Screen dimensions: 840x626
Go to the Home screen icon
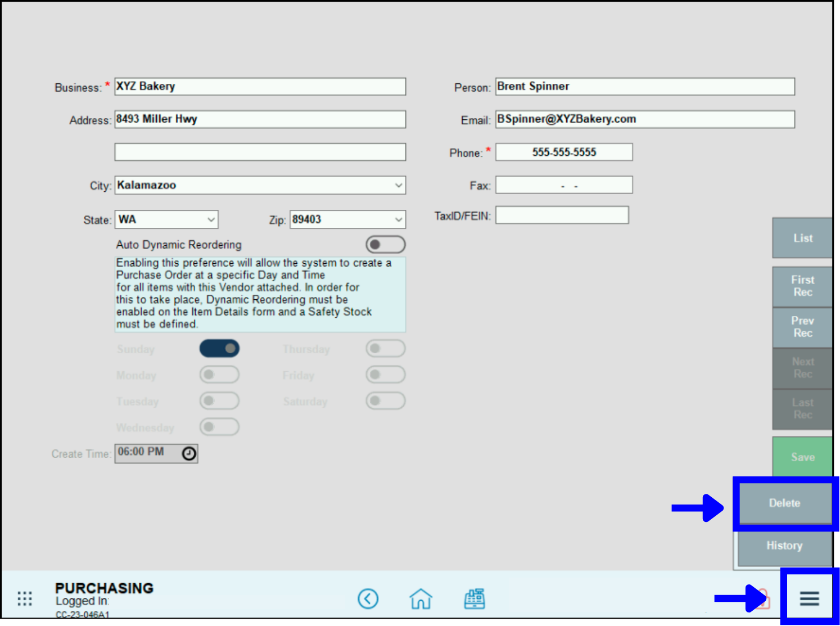(x=421, y=598)
